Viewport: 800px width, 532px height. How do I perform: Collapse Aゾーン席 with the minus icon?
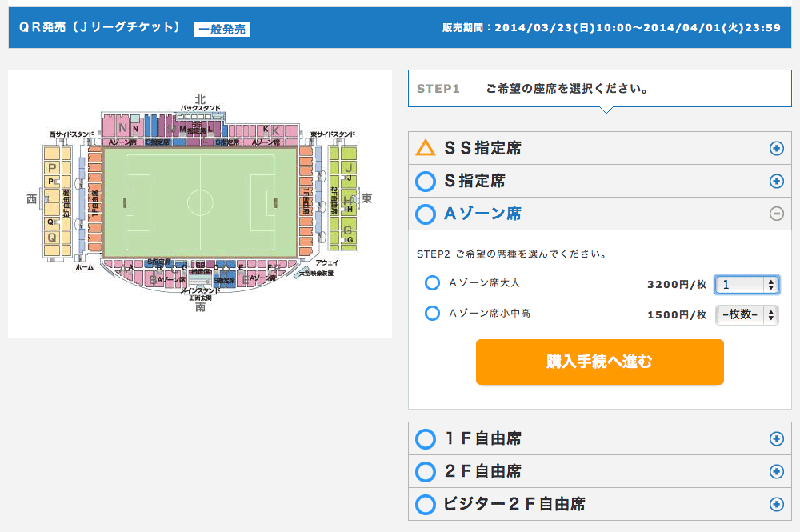(x=776, y=214)
